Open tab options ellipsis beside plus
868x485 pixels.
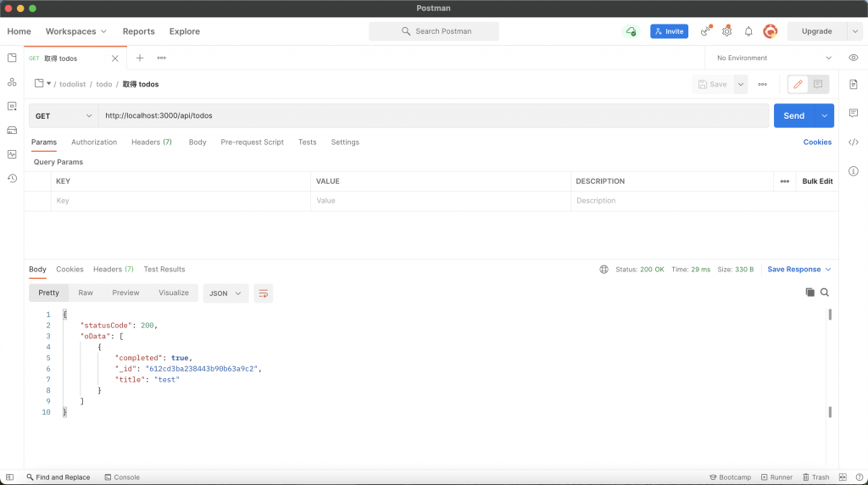[161, 58]
